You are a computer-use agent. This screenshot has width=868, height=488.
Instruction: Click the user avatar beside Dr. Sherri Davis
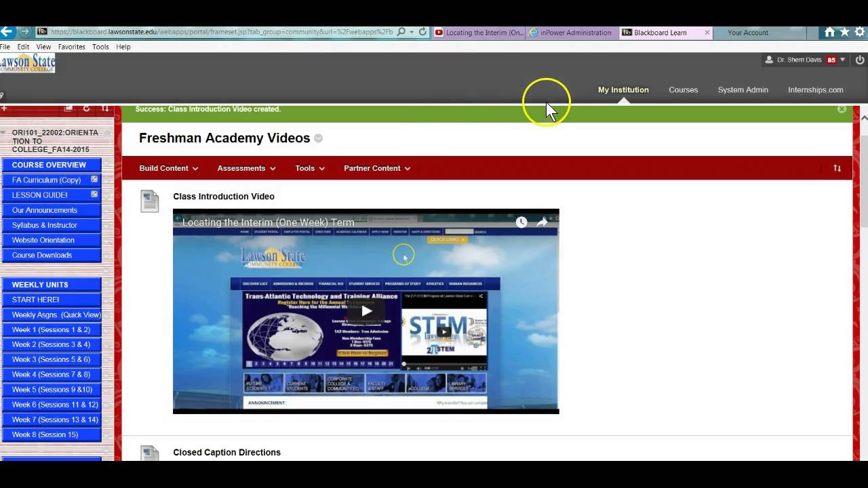768,60
